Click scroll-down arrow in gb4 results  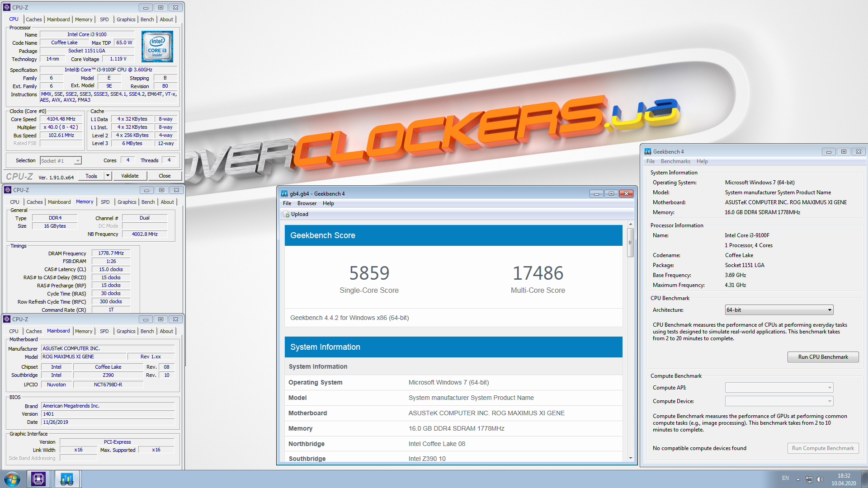point(630,458)
